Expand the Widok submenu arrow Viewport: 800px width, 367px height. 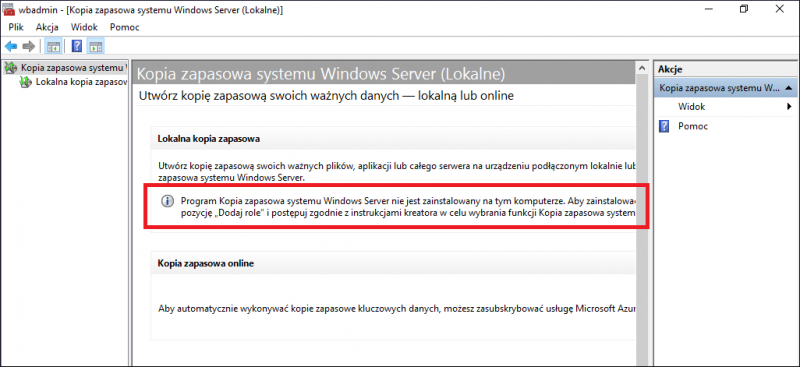pyautogui.click(x=789, y=107)
